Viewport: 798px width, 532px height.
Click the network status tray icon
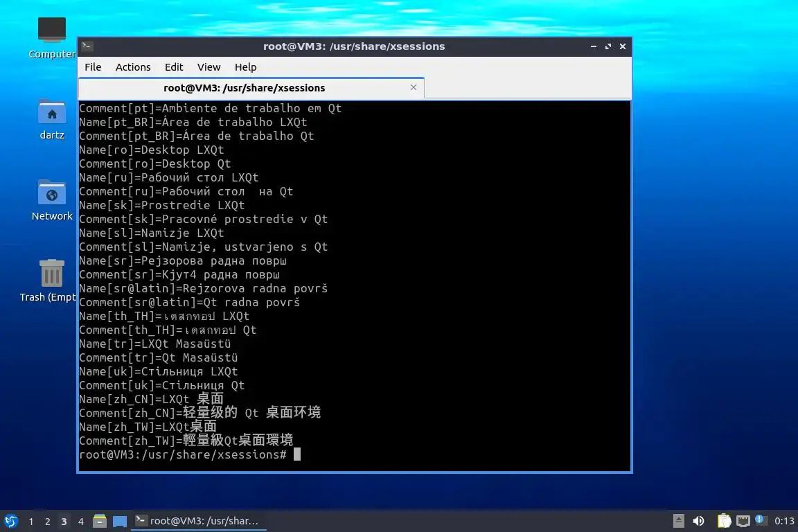[743, 521]
